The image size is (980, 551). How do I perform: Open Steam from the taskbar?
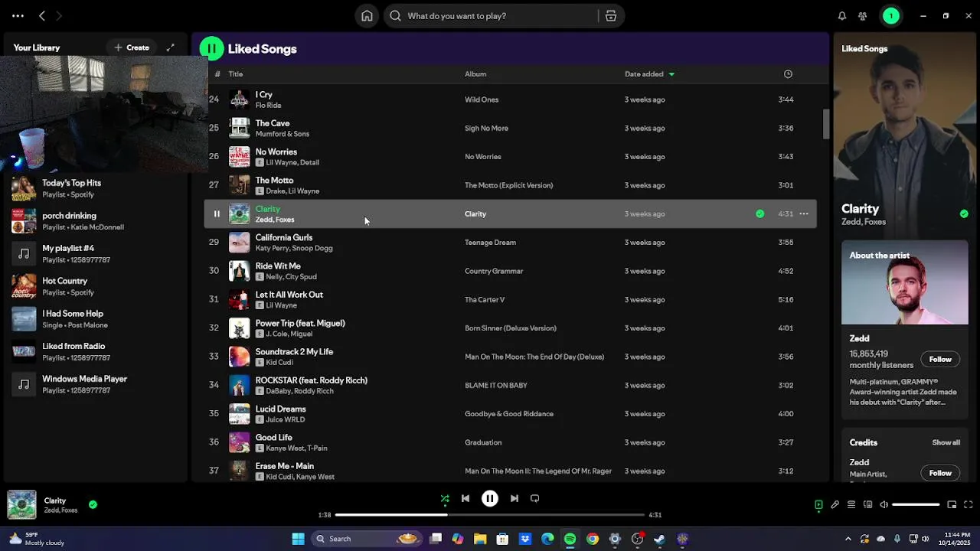click(x=660, y=540)
